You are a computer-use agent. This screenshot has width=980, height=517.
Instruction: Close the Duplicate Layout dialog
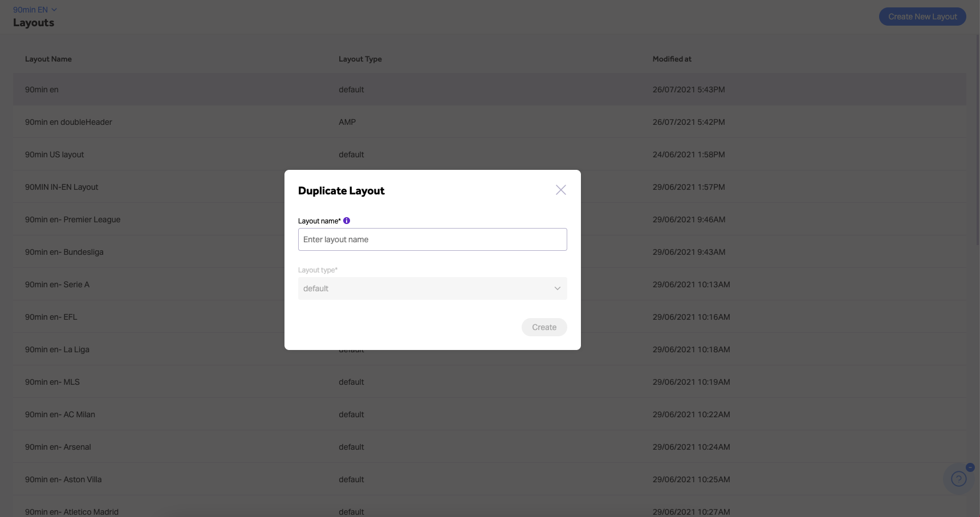click(561, 190)
